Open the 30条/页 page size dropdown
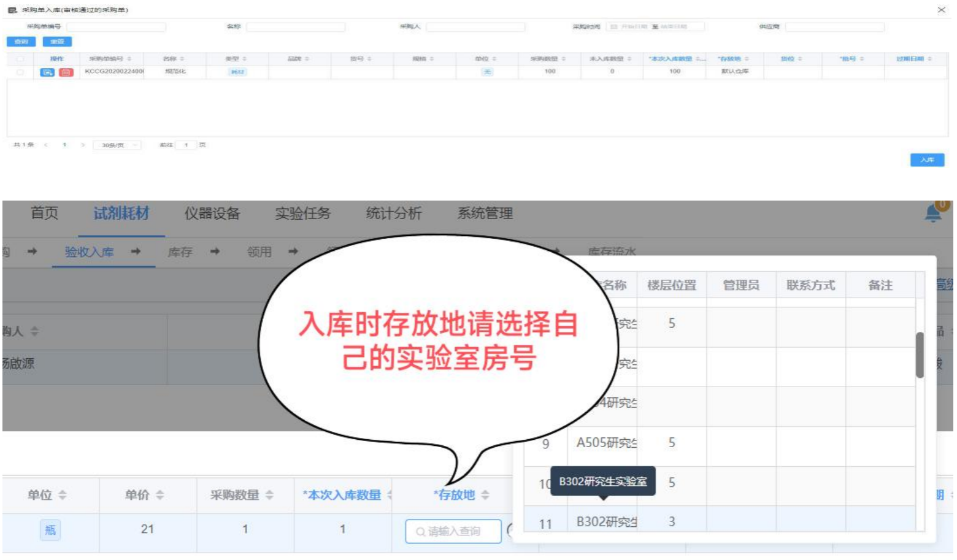This screenshot has width=957, height=560. pyautogui.click(x=117, y=145)
